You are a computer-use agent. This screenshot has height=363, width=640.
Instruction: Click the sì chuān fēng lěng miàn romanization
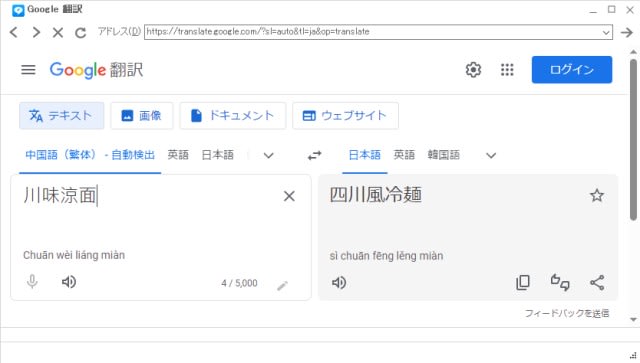(x=386, y=256)
